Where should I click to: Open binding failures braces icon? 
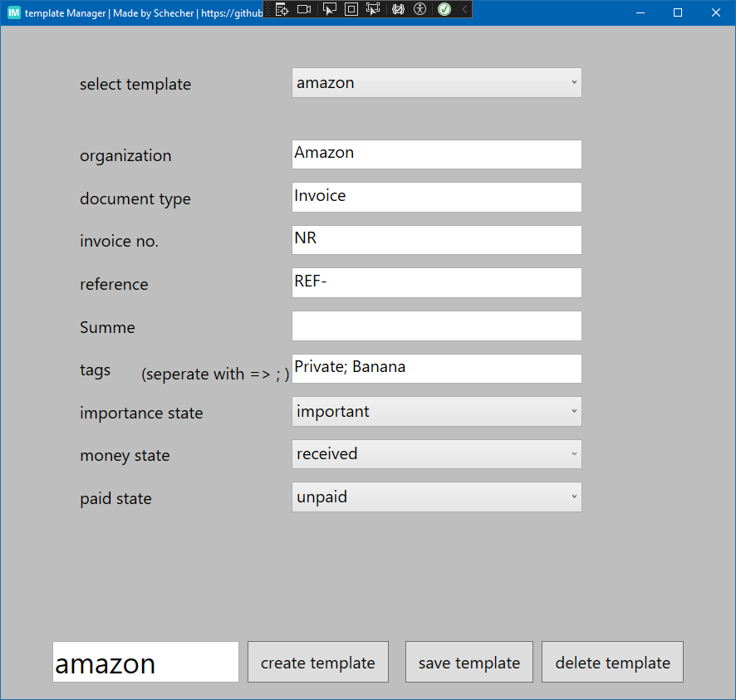coord(398,9)
